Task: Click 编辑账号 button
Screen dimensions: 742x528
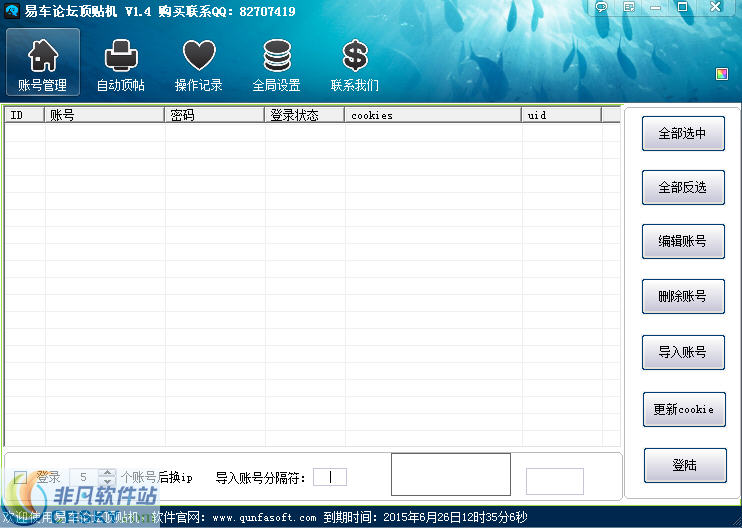Action: tap(683, 241)
